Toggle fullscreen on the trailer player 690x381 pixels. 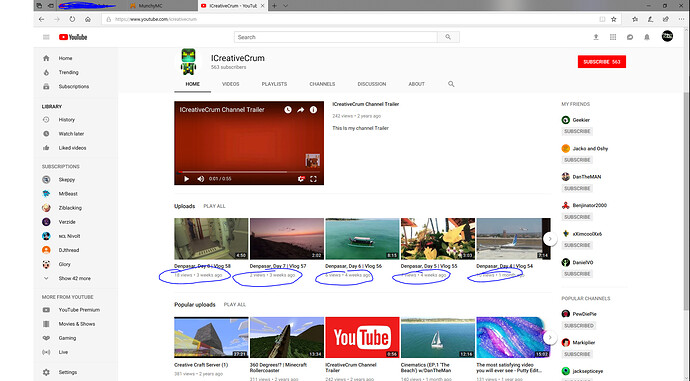coord(313,179)
